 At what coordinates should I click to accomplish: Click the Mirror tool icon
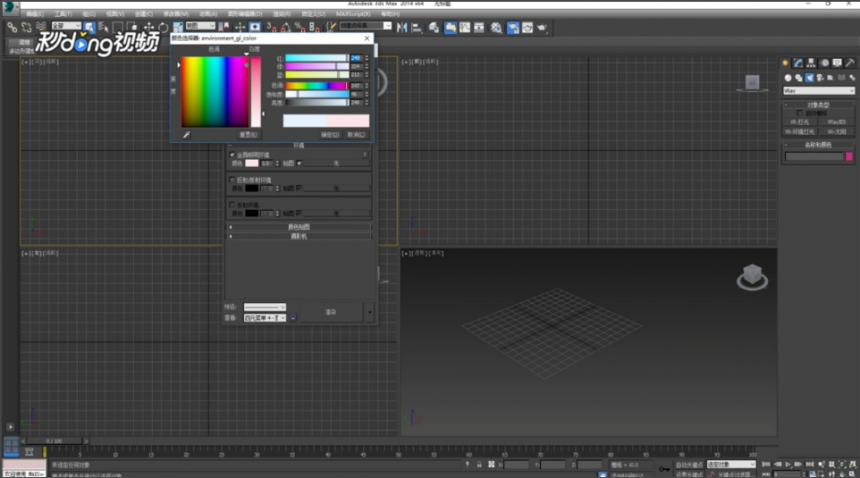click(x=402, y=27)
